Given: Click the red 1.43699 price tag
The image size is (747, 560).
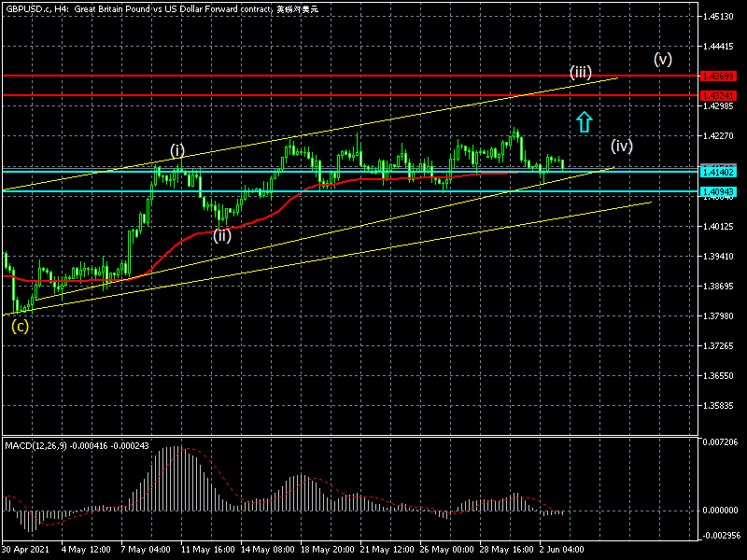Looking at the screenshot, I should [721, 75].
